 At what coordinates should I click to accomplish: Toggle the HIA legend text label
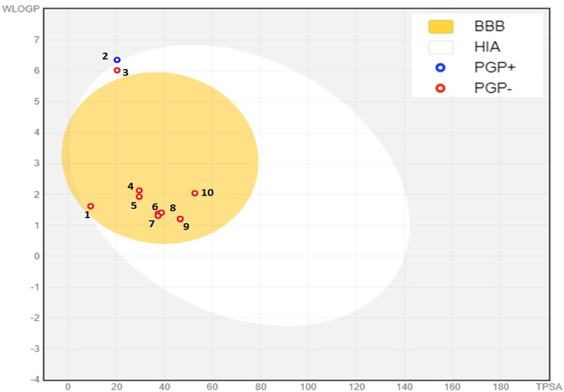(x=487, y=47)
